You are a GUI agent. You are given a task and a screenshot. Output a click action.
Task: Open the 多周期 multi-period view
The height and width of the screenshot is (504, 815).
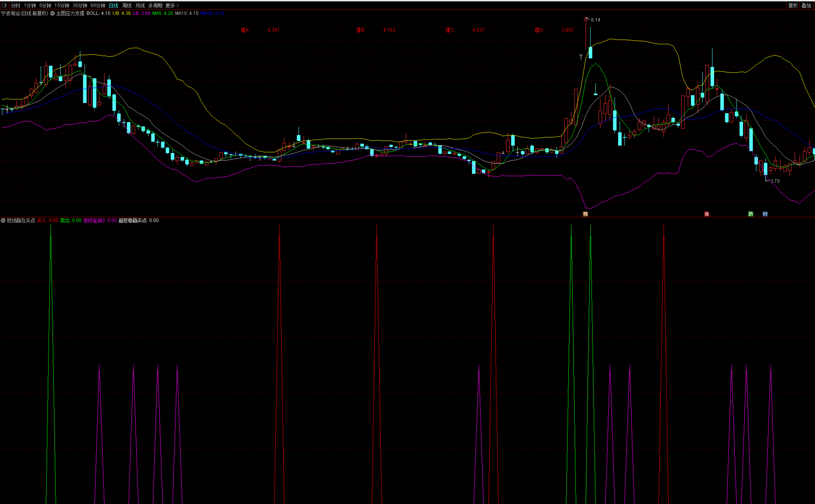[x=155, y=6]
